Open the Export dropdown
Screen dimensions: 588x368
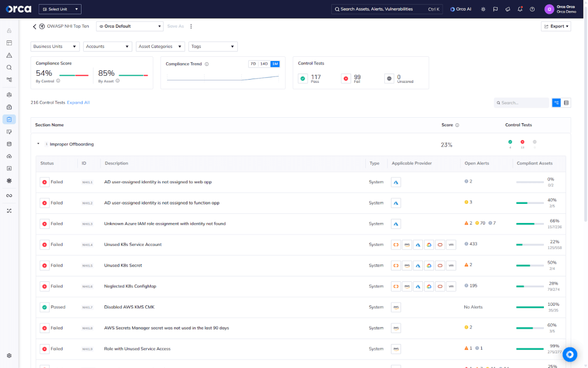[556, 26]
